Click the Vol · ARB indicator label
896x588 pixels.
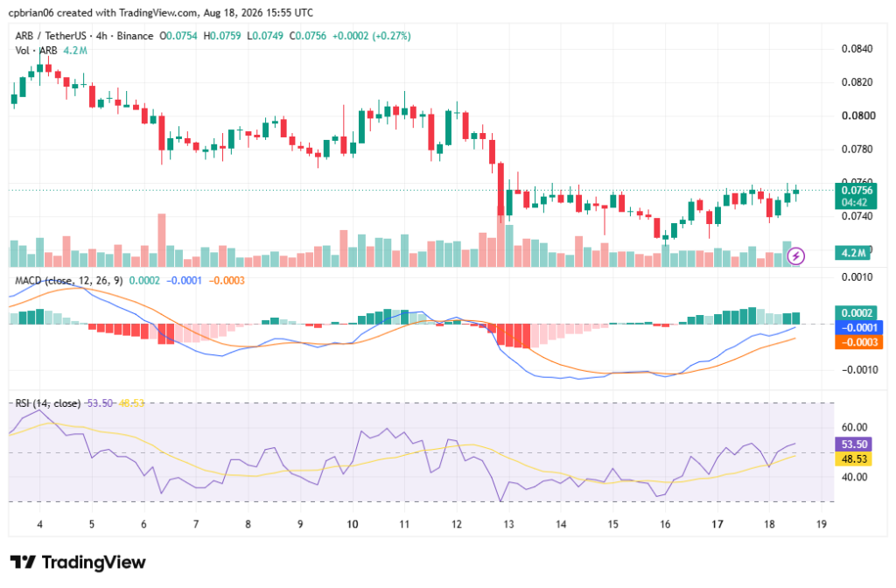coord(36,50)
